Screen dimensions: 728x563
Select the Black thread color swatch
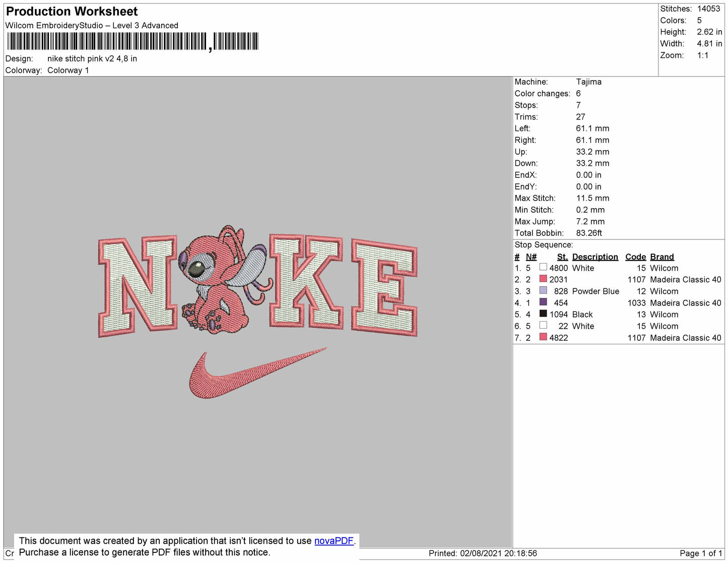pyautogui.click(x=543, y=314)
